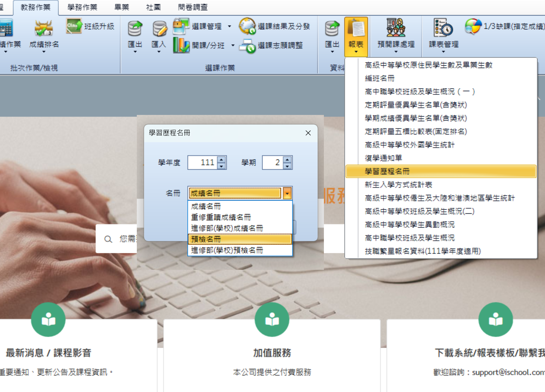Switch to 教務作業 ribbon tab
545x392 pixels.
pos(36,7)
